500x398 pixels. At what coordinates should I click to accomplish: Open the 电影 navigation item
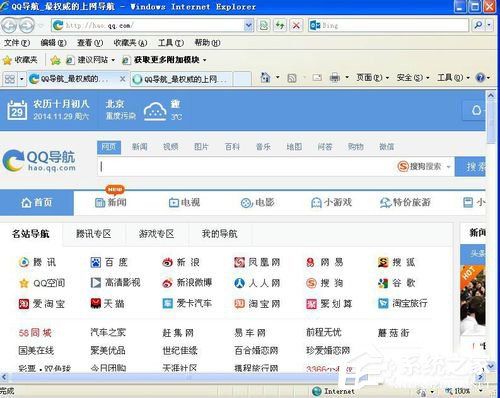(257, 203)
